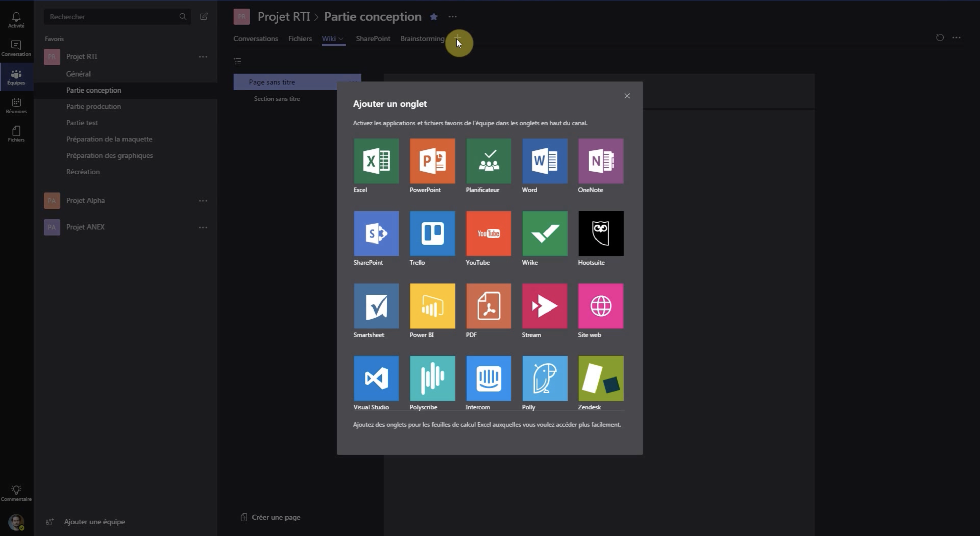
Task: Choose the Visual Studio tile
Action: (376, 378)
